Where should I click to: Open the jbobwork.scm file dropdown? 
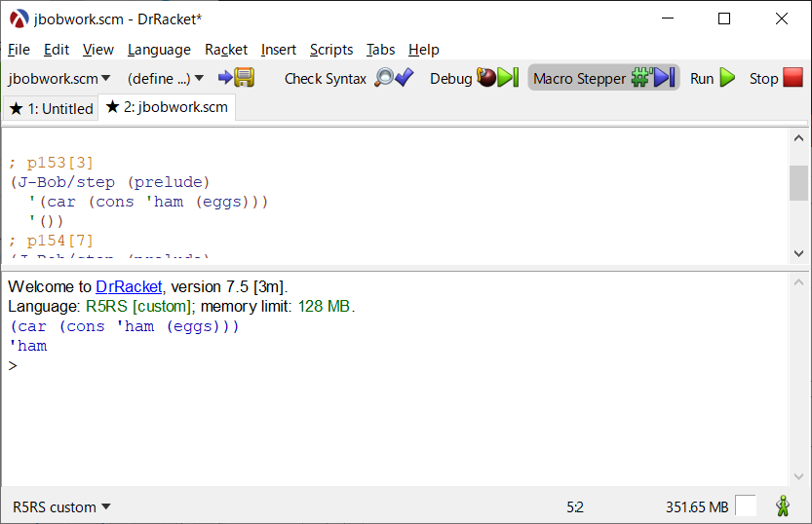(59, 79)
